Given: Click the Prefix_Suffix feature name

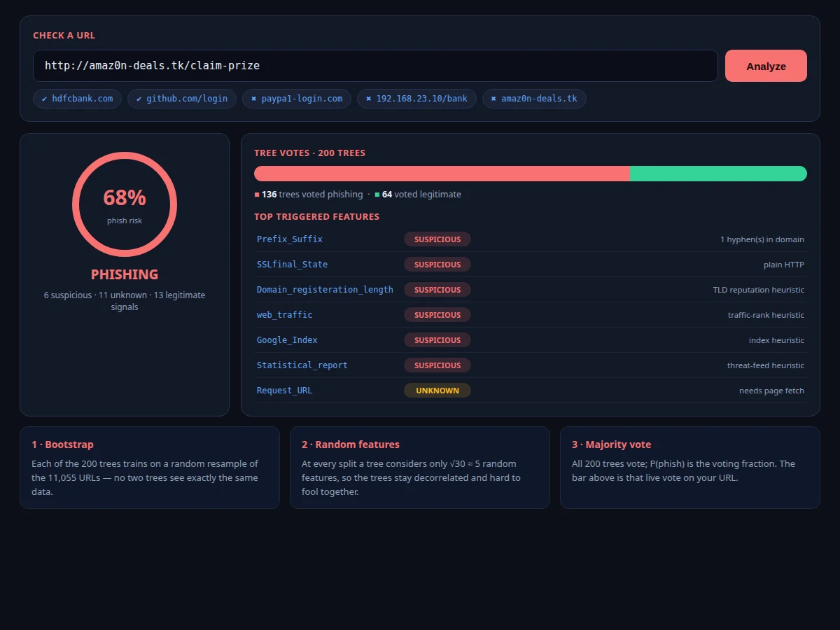Looking at the screenshot, I should pos(290,239).
